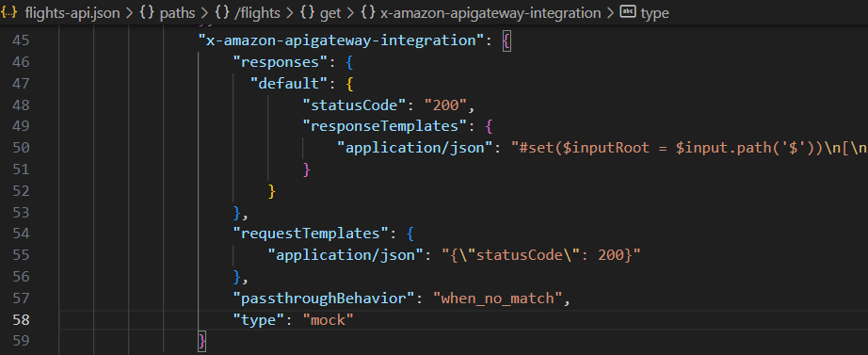Click the braces icon before /flights breadcrumb
The image size is (868, 355).
coord(222,13)
